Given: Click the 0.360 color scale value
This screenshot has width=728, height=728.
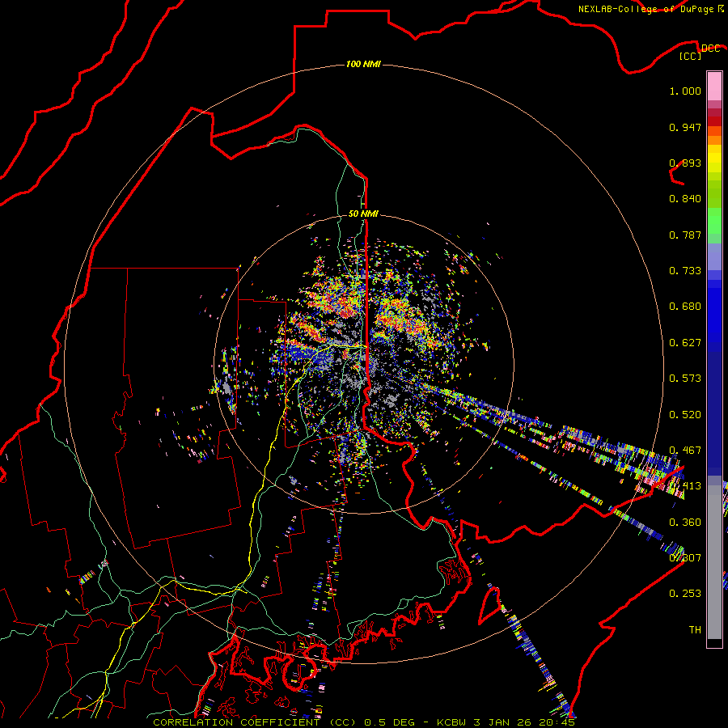Looking at the screenshot, I should [x=685, y=523].
